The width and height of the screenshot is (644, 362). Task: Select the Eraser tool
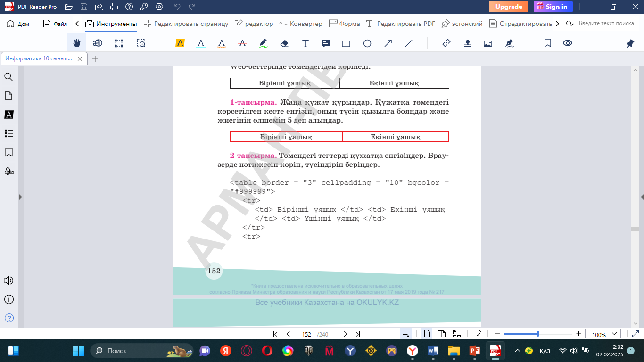tap(284, 43)
